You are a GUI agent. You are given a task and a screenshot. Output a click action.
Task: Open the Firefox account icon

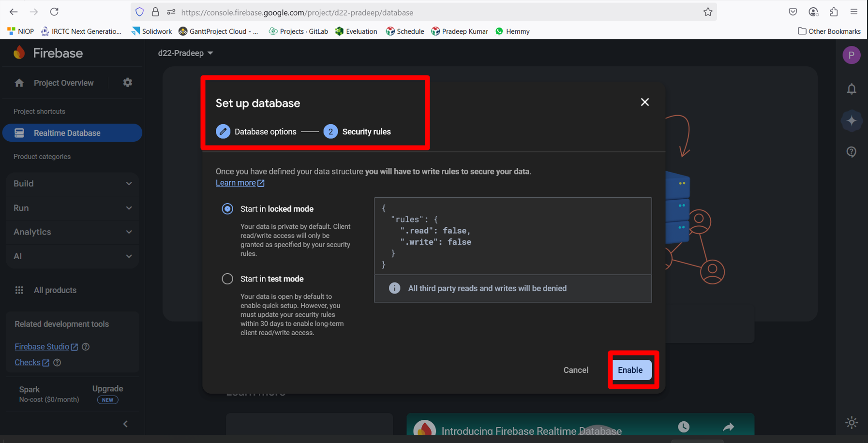813,12
